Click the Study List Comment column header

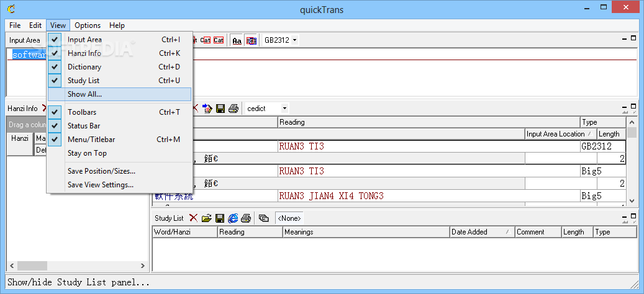coord(538,232)
